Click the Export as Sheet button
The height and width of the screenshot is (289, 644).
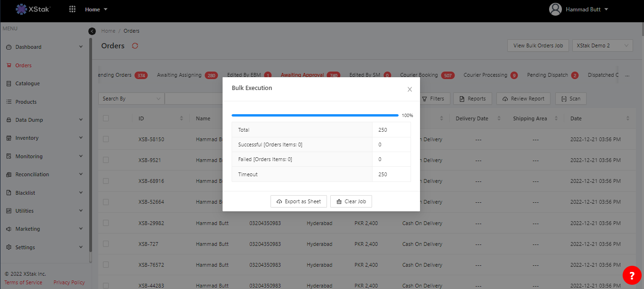pos(299,201)
